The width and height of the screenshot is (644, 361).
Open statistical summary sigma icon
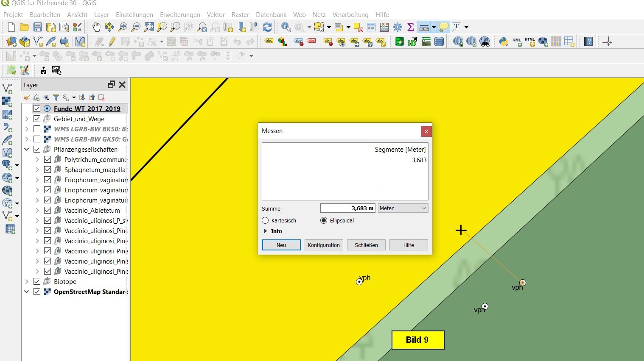(x=410, y=27)
